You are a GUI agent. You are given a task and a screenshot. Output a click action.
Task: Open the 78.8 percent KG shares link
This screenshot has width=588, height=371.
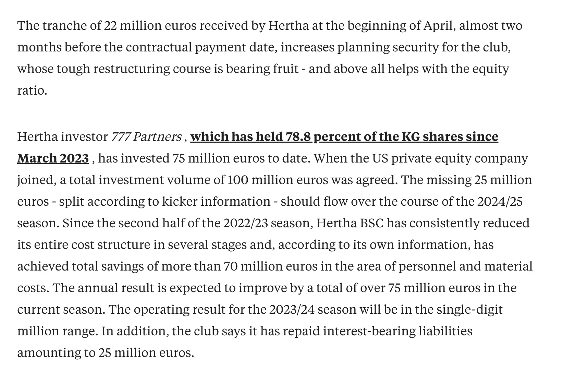tap(344, 137)
